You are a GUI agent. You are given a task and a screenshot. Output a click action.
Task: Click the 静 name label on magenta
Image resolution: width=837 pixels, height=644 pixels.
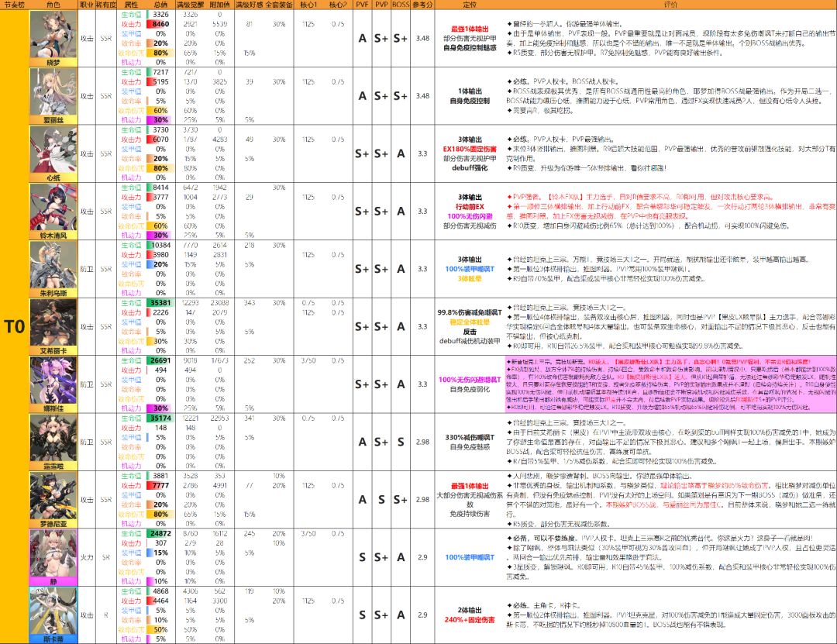53,581
